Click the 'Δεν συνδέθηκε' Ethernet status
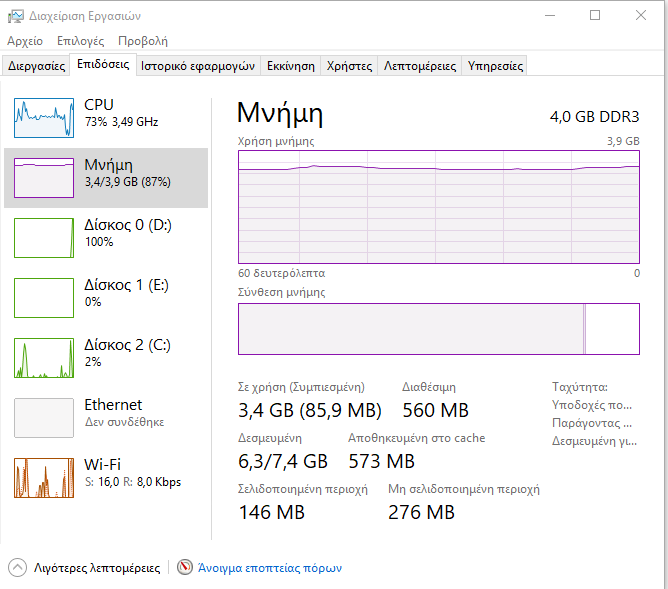Image resolution: width=668 pixels, height=589 pixels. [x=124, y=422]
